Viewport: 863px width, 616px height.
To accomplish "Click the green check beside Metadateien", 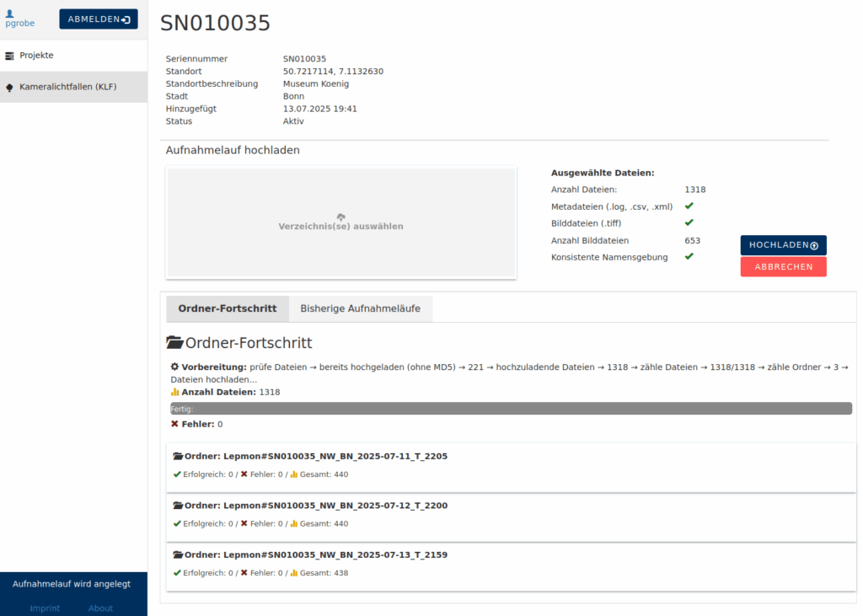I will coord(689,206).
